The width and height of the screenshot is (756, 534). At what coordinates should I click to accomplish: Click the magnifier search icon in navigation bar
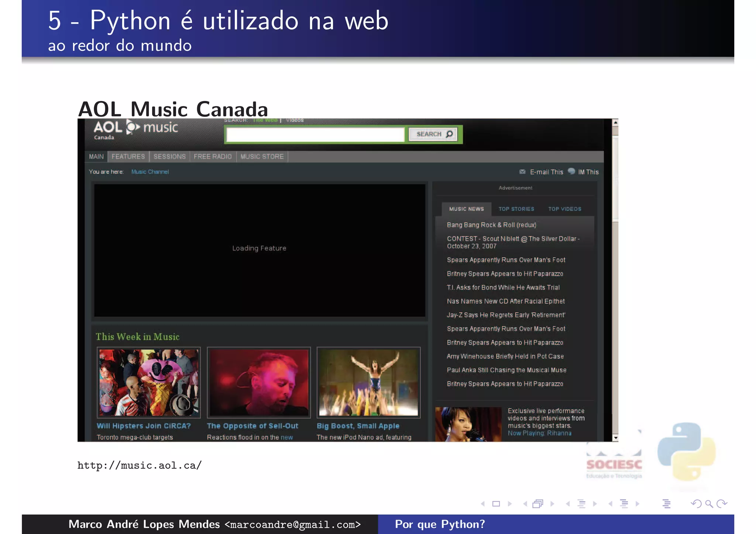pyautogui.click(x=709, y=504)
